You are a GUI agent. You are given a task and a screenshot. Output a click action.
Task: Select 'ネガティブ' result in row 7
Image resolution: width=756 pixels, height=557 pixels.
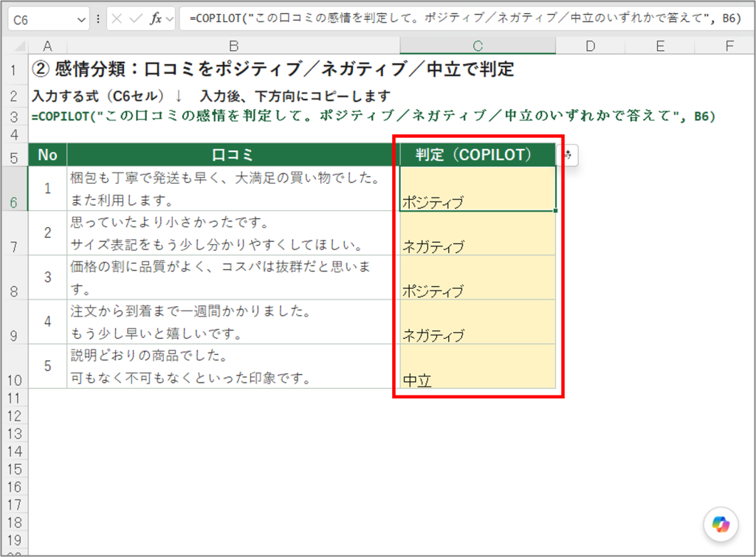478,233
